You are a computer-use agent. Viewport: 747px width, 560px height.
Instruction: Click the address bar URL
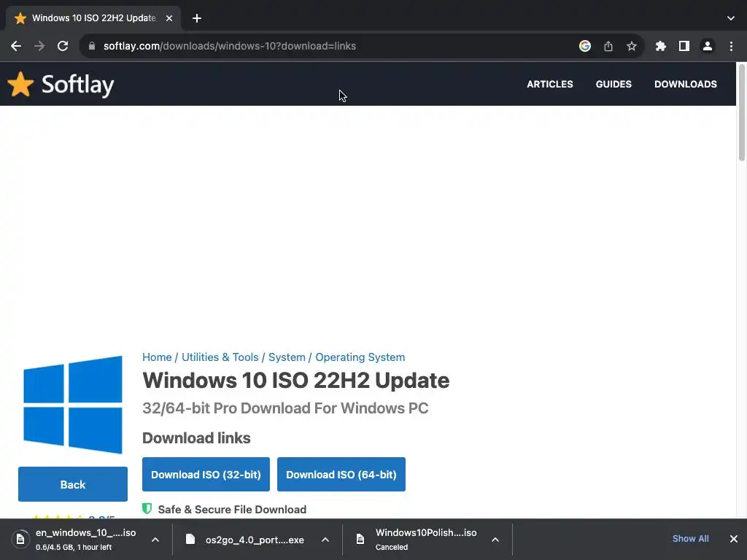(x=230, y=46)
